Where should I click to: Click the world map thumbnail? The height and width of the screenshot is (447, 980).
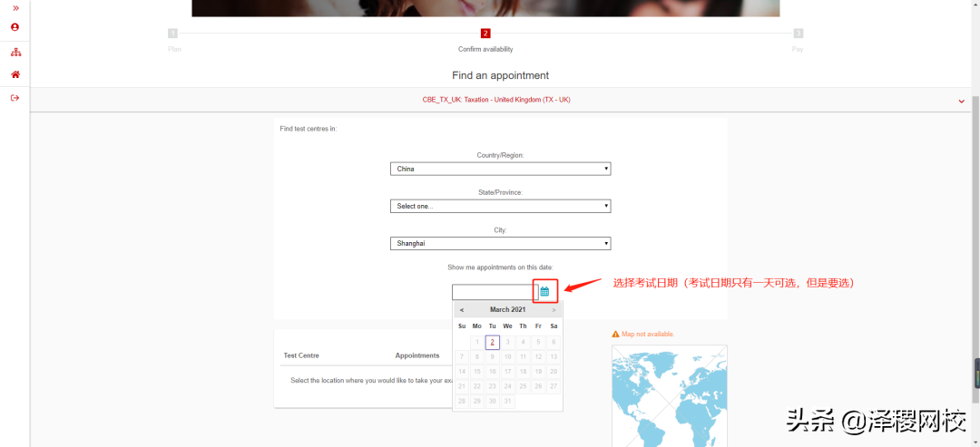tap(670, 396)
